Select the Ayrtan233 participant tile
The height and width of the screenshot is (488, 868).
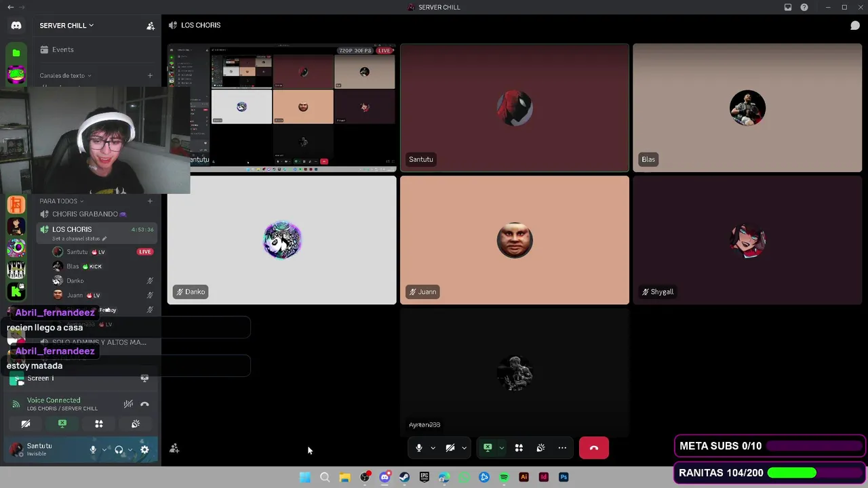(x=515, y=373)
